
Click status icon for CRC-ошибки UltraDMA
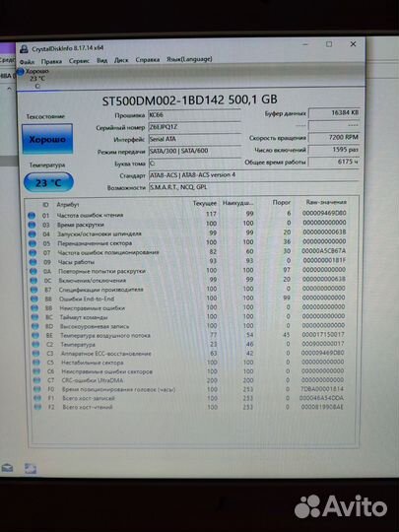pos(37,380)
